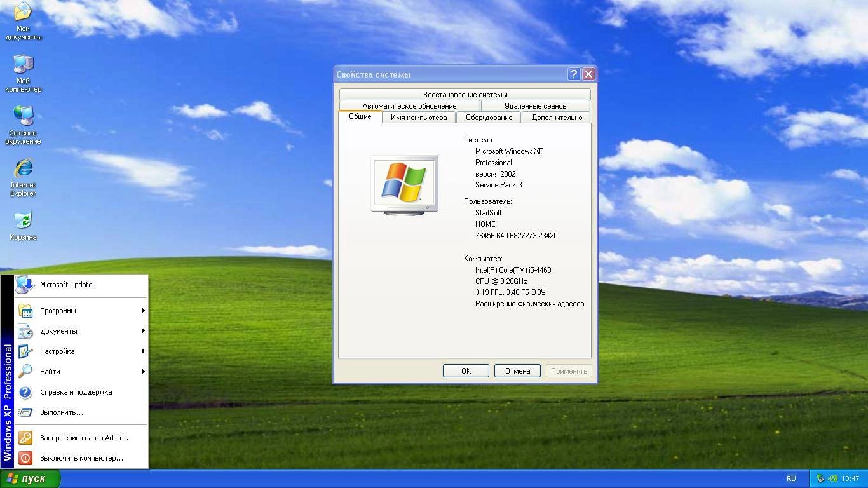
Task: Open Справка и поддержка menu entry
Action: [x=81, y=392]
